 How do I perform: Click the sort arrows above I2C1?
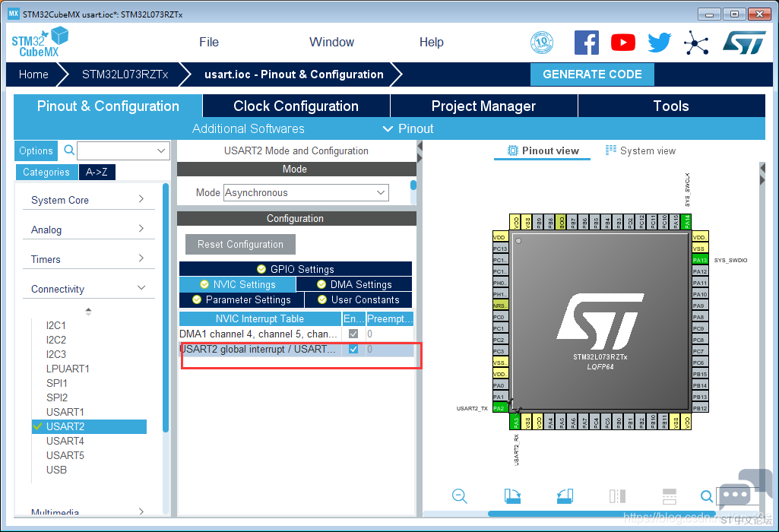point(88,312)
